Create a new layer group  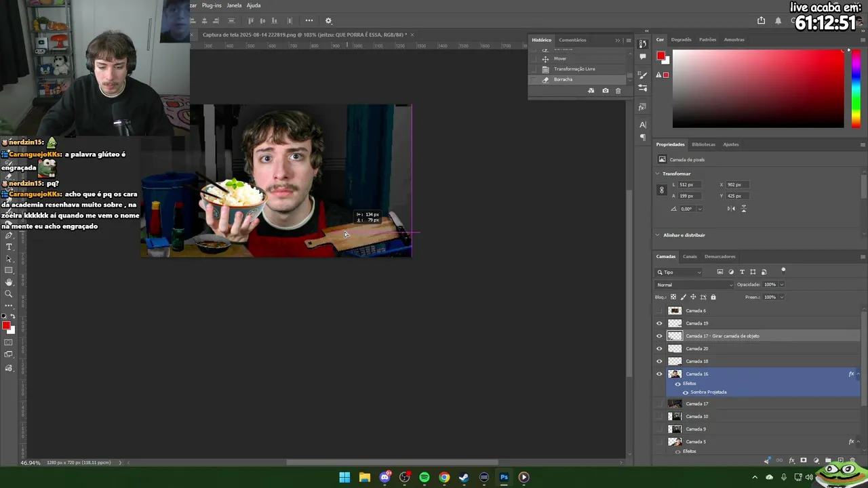pyautogui.click(x=828, y=461)
